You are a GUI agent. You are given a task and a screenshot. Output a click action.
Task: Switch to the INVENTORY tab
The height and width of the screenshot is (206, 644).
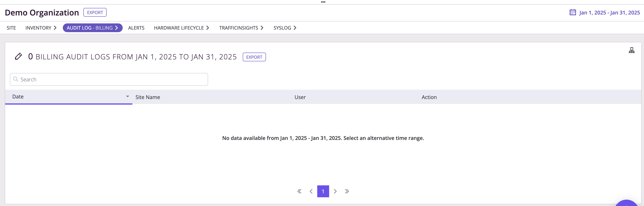(38, 28)
